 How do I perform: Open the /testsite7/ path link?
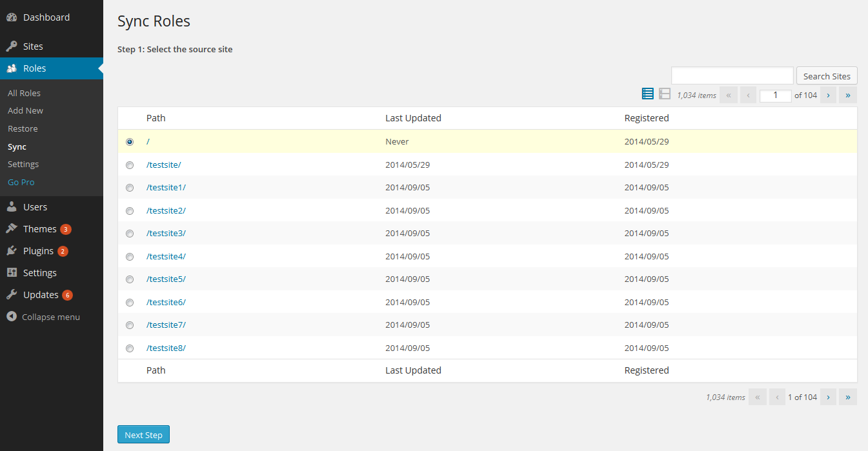167,325
